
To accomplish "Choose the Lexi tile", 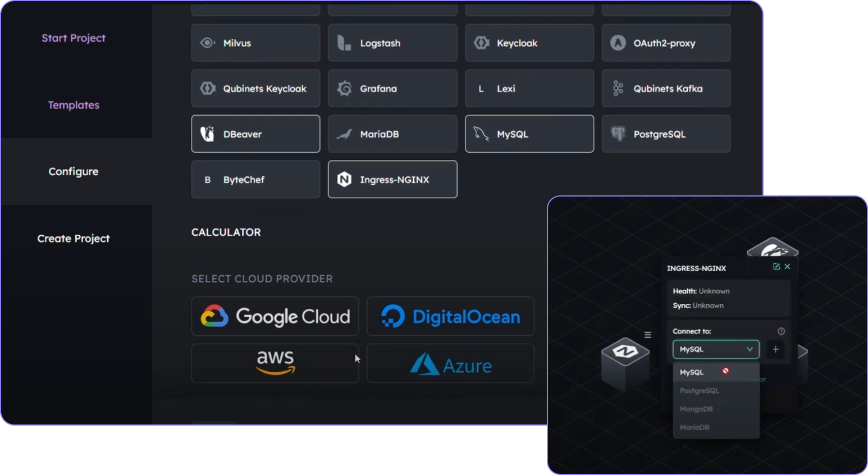I will click(x=529, y=88).
